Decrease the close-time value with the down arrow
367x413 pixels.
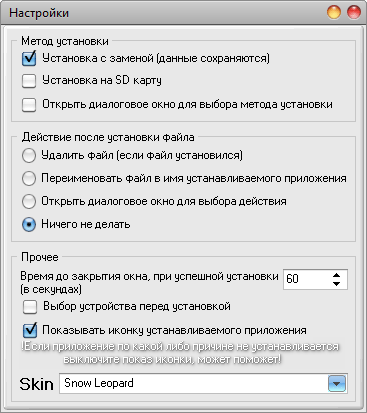point(337,284)
